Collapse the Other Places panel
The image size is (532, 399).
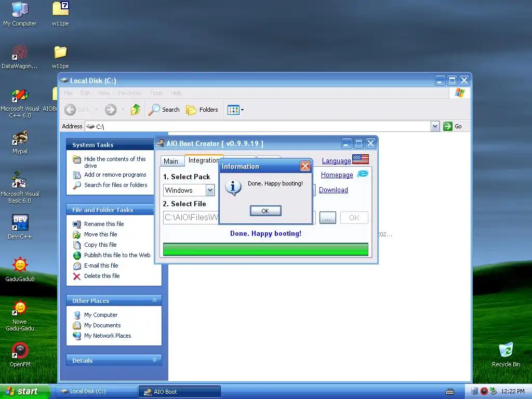click(154, 300)
